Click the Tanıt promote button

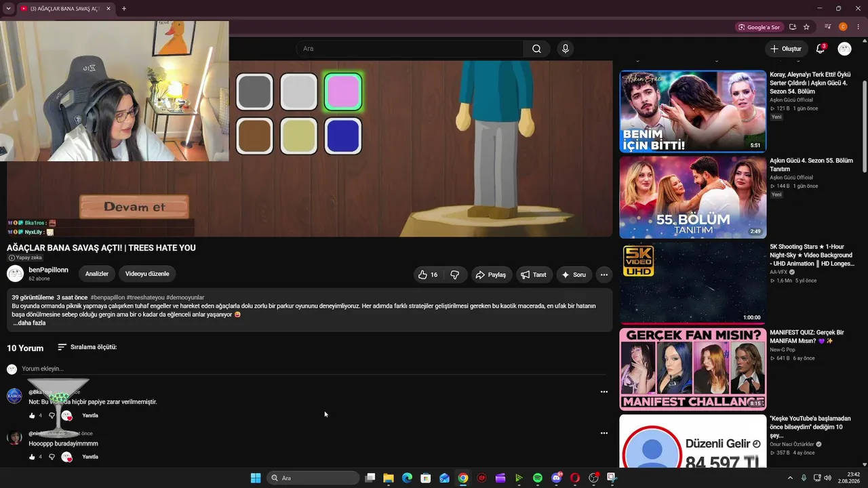pos(534,274)
